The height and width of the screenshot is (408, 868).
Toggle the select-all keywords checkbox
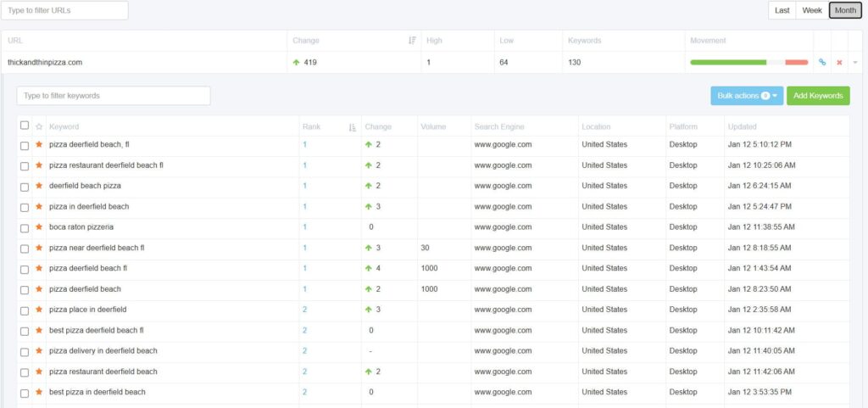pyautogui.click(x=25, y=126)
